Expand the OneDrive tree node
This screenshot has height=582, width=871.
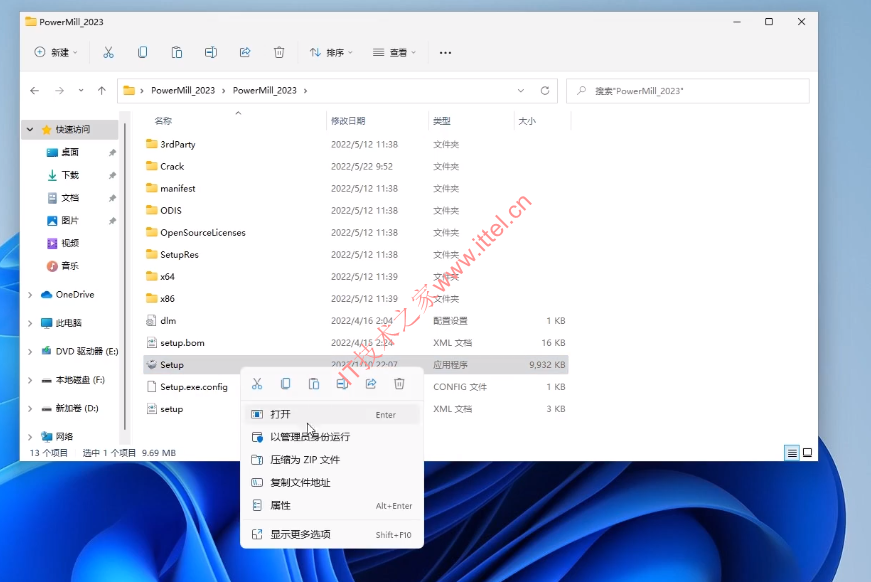(30, 295)
